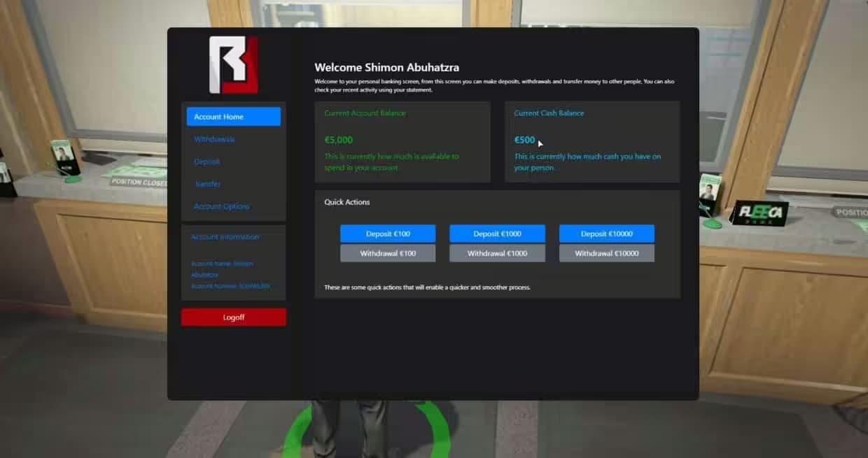This screenshot has height=458, width=868.
Task: Select the Current Cash Balance panel
Action: 591,141
